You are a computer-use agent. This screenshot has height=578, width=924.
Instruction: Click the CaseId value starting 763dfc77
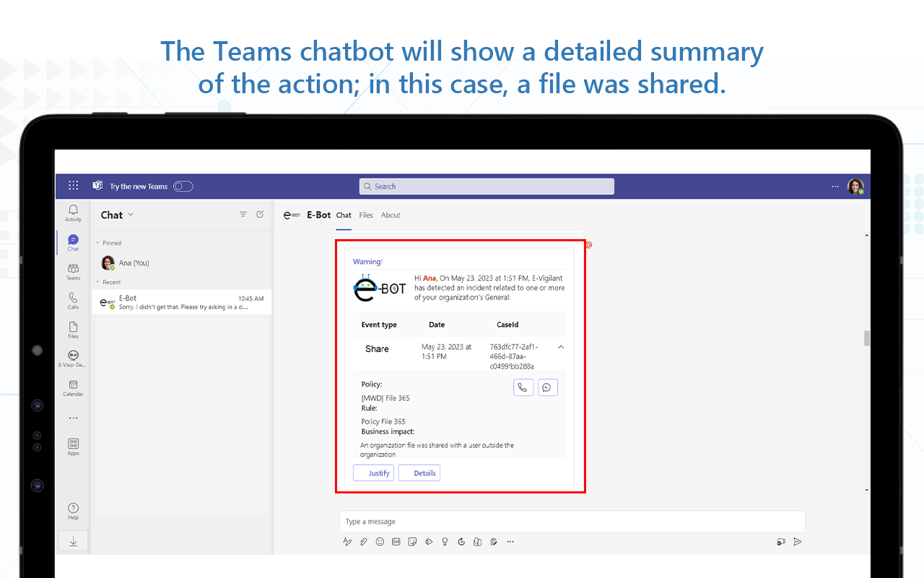[514, 357]
